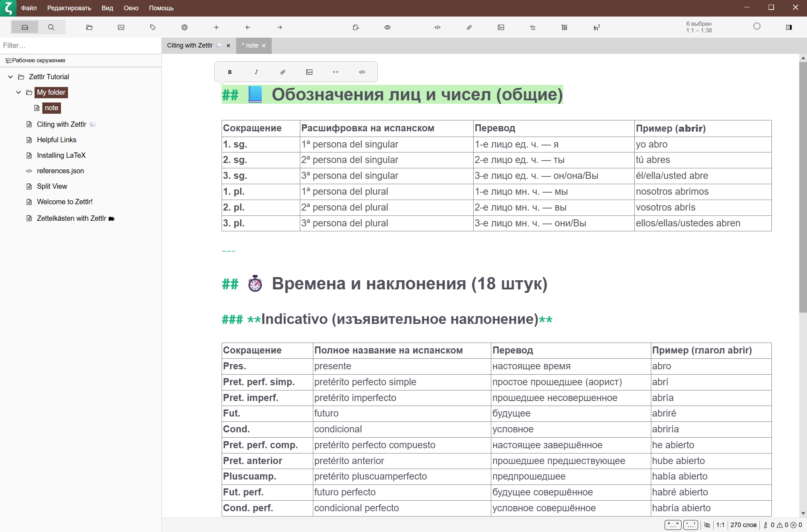Collapse the My folder chevron

coord(19,92)
